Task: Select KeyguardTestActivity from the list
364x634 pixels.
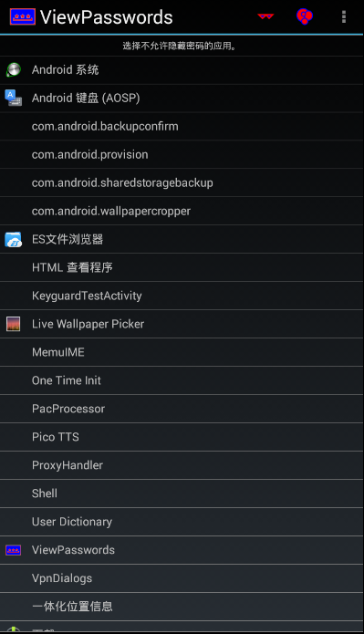Action: coord(182,296)
